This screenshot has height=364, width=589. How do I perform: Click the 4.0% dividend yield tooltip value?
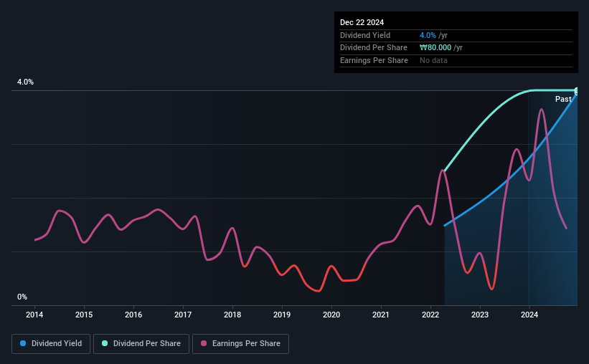tap(428, 35)
